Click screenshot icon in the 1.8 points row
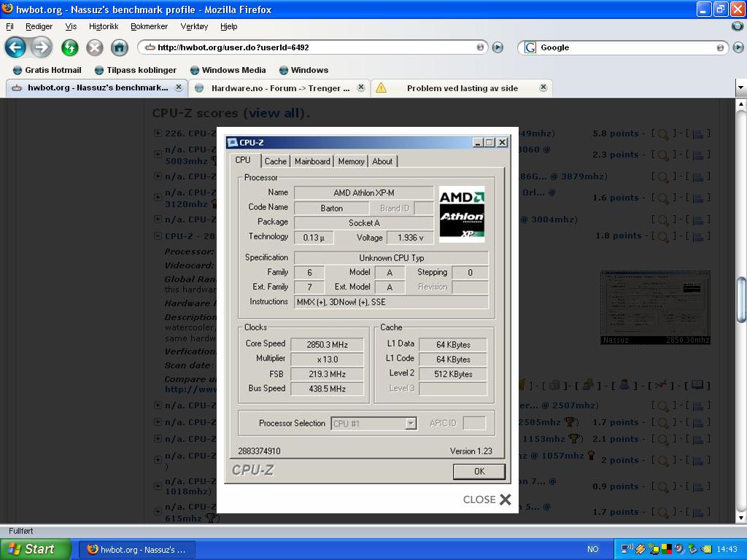The image size is (747, 560). (x=697, y=236)
